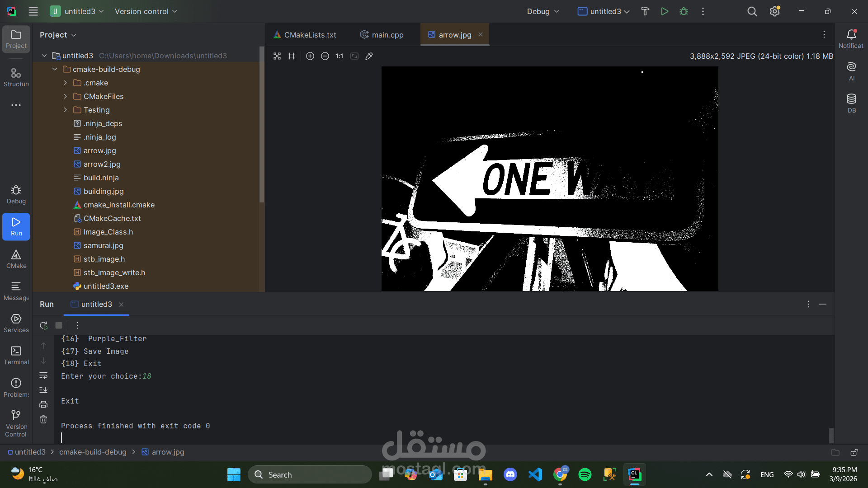Expand the Testing folder

66,110
